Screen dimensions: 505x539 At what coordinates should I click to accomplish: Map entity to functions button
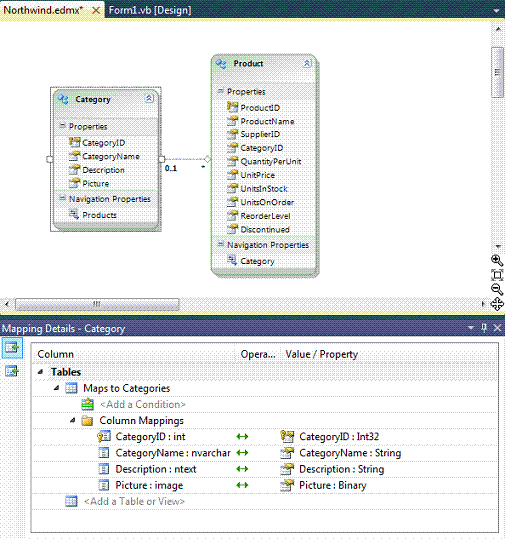point(12,371)
